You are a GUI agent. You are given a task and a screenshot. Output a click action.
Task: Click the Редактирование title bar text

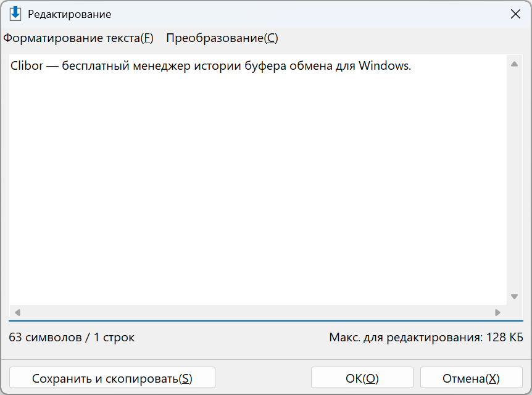click(x=70, y=14)
